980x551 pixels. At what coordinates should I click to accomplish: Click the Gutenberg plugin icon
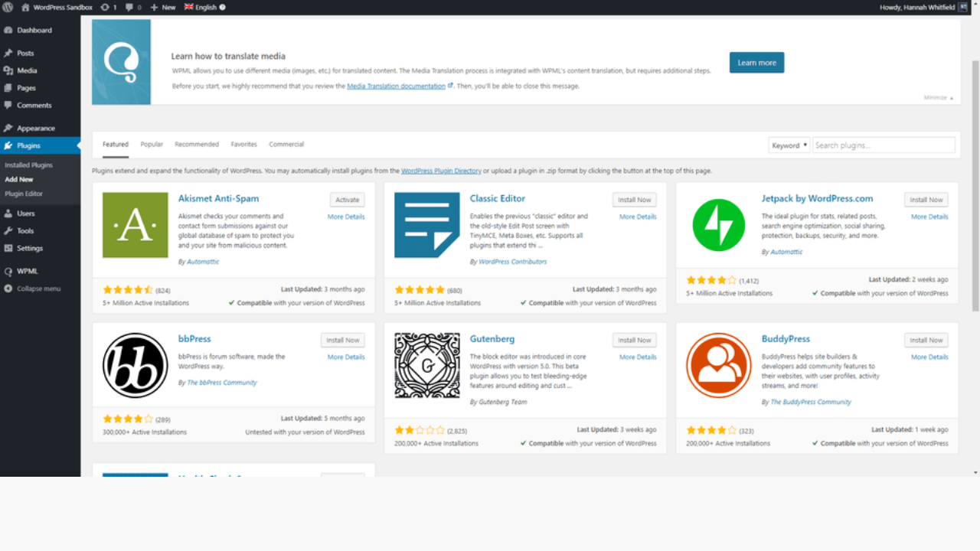(x=427, y=365)
